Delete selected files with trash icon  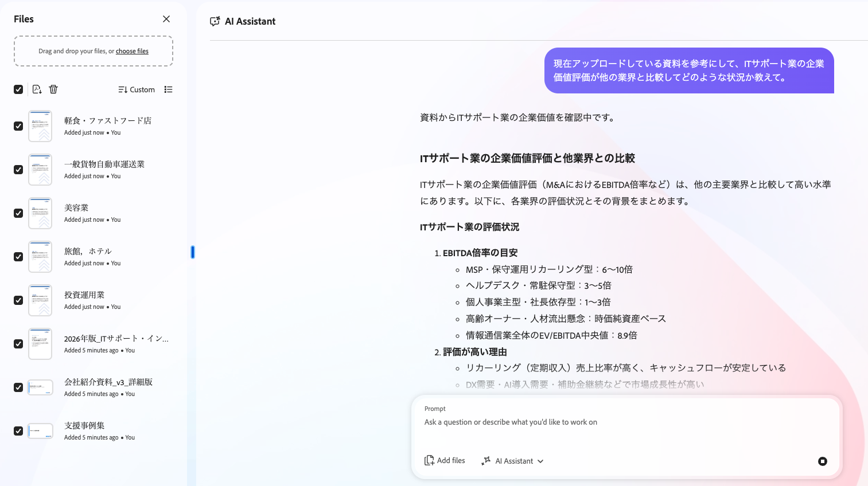(53, 89)
